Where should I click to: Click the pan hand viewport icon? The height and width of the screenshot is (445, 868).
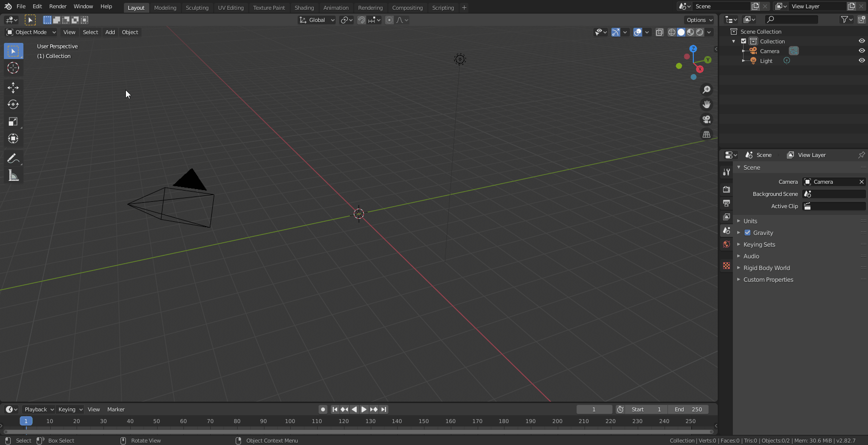(x=706, y=104)
